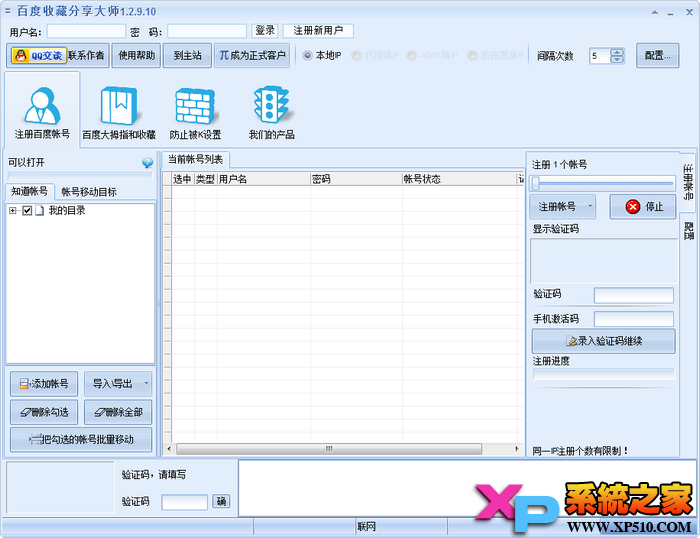Click 录入验证码继续 button
Image resolution: width=700 pixels, height=538 pixels.
(x=604, y=341)
